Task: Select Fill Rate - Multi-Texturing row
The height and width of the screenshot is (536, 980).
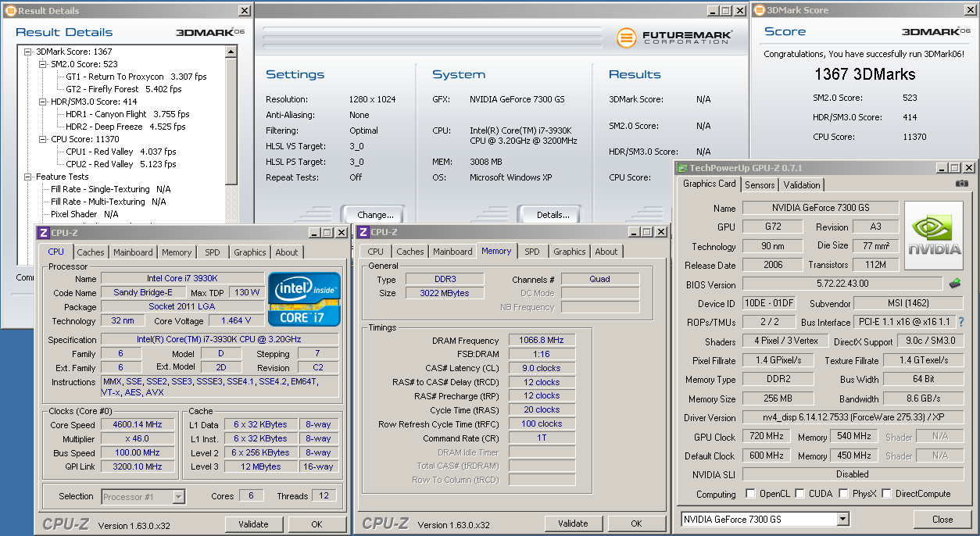Action: coord(108,202)
